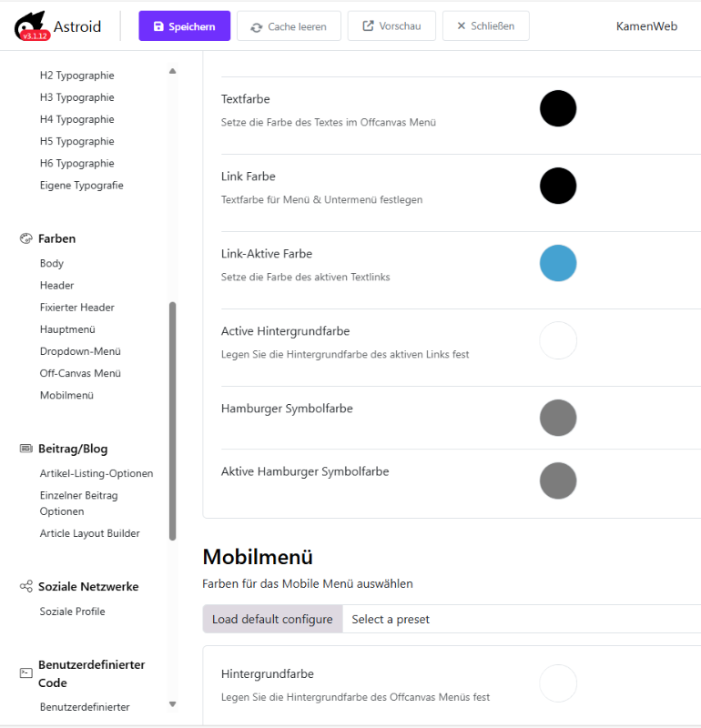Save settings with the Speichern button
This screenshot has height=728, width=701.
(x=185, y=26)
